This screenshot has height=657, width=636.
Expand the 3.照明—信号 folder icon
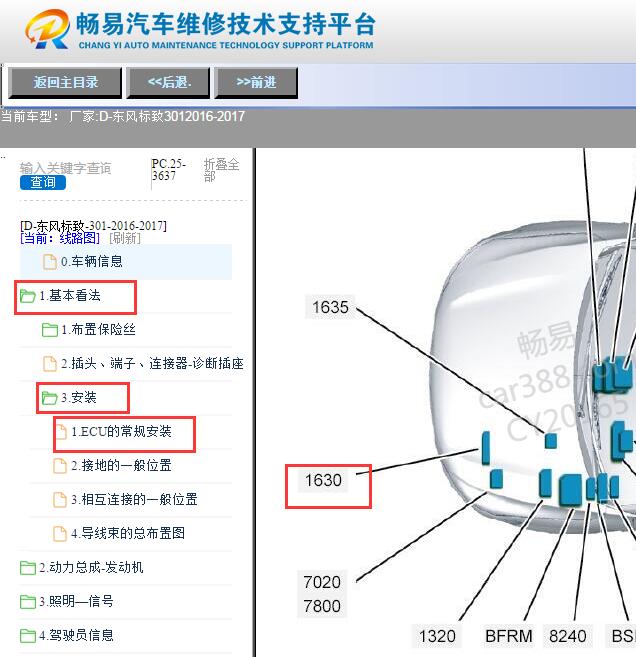tap(28, 602)
